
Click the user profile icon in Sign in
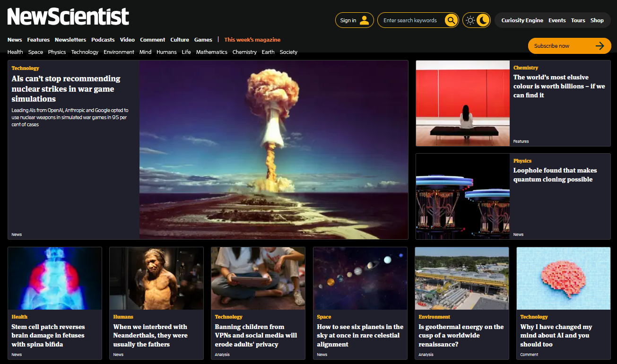coord(364,20)
